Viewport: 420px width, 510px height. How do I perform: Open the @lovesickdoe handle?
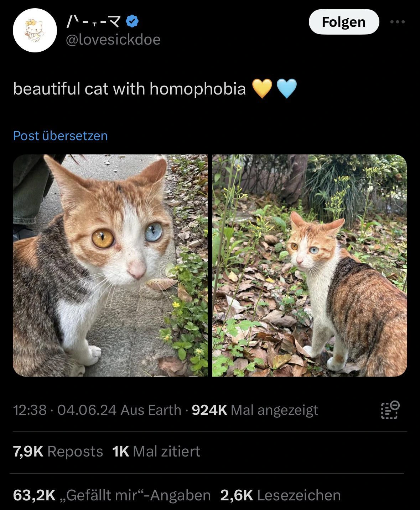click(x=113, y=39)
